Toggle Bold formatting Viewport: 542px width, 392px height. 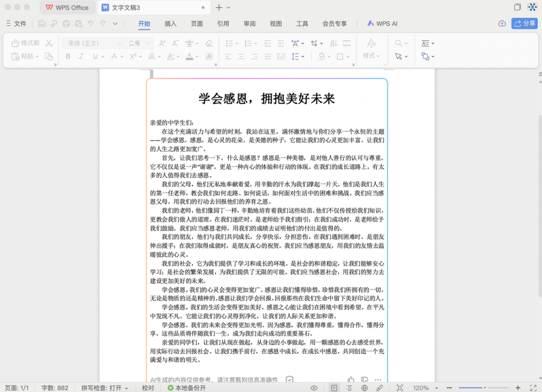tap(68, 56)
